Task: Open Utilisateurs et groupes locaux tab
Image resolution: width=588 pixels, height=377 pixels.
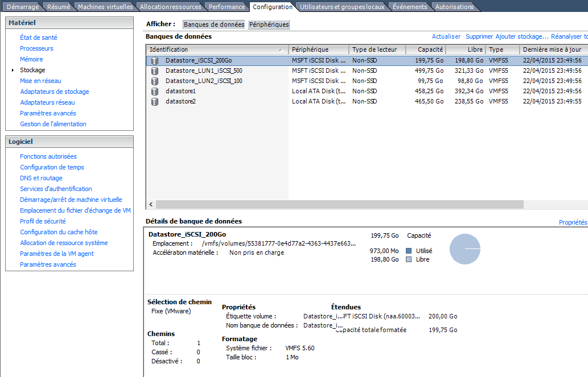Action: (342, 7)
